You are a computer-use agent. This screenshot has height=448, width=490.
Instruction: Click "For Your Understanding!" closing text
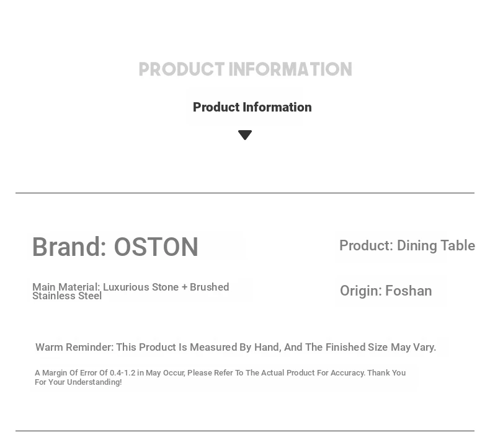tap(78, 382)
